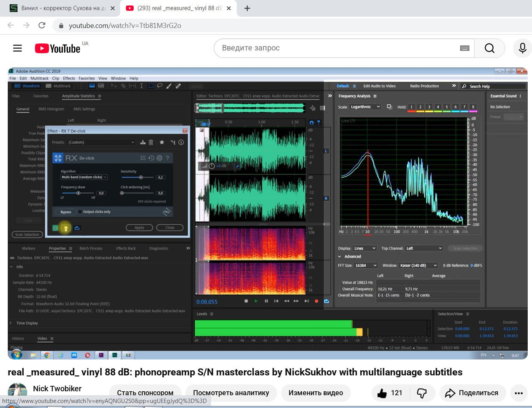Image resolution: width=532 pixels, height=408 pixels.
Task: Adjust the Sensitivity slider in De-click
Action: coord(141,177)
